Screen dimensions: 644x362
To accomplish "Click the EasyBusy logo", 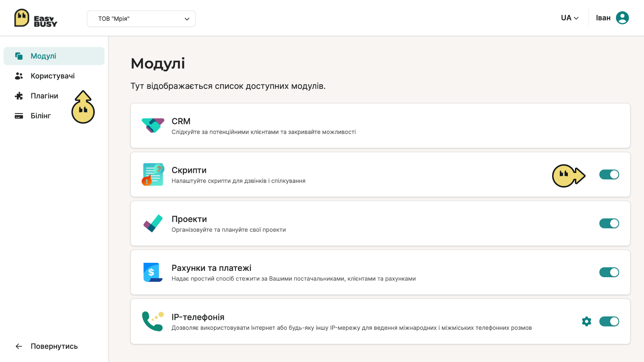I will 36,18.
